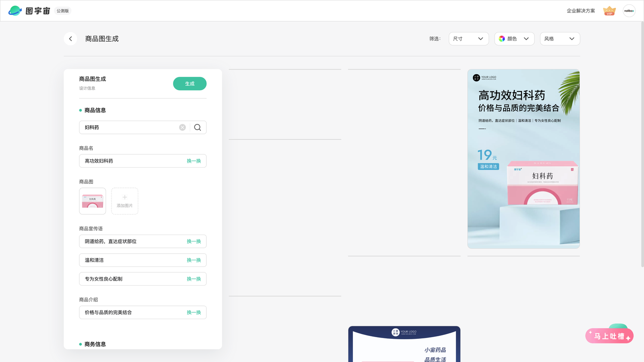Click the 设计信息 subtitle
644x362 pixels.
pyautogui.click(x=87, y=88)
